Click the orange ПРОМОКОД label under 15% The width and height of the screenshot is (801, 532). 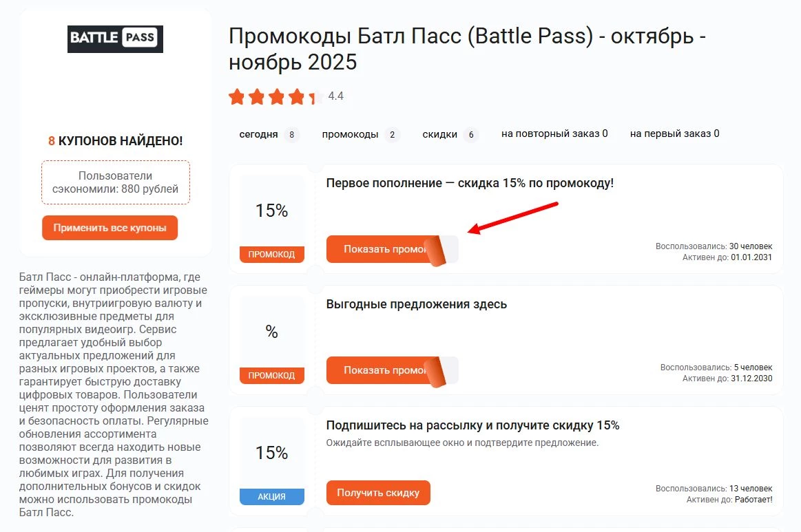[x=271, y=254]
